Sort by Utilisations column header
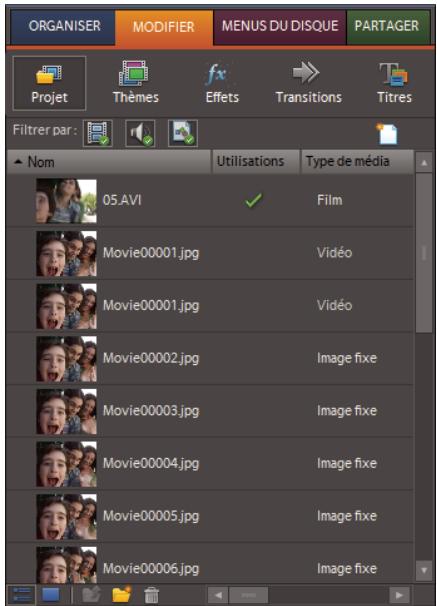Screen dimensions: 437x606 click(256, 162)
